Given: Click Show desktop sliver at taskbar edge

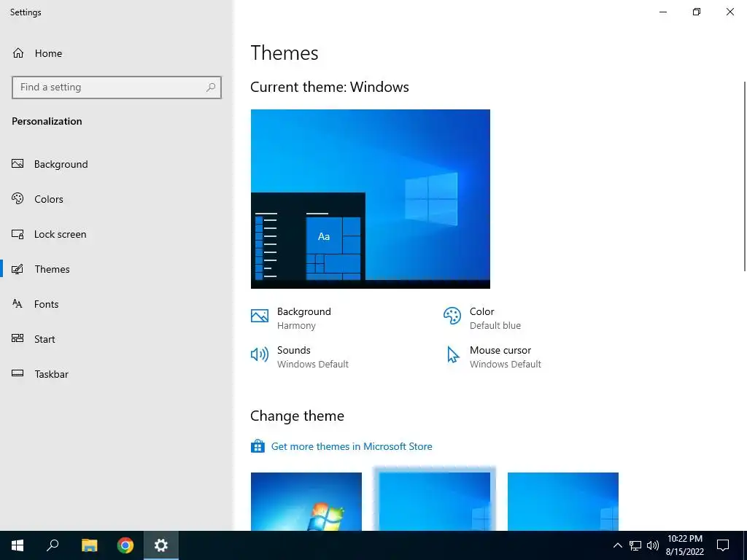Looking at the screenshot, I should (745, 545).
